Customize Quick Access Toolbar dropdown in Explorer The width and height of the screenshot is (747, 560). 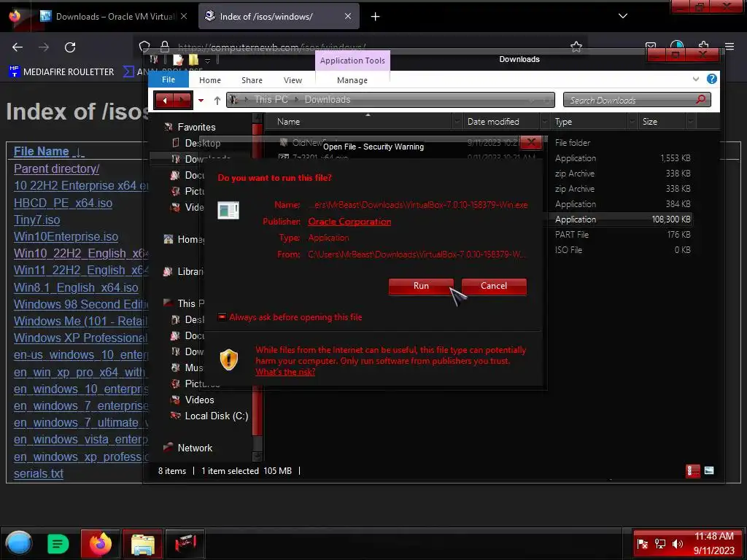pos(207,61)
